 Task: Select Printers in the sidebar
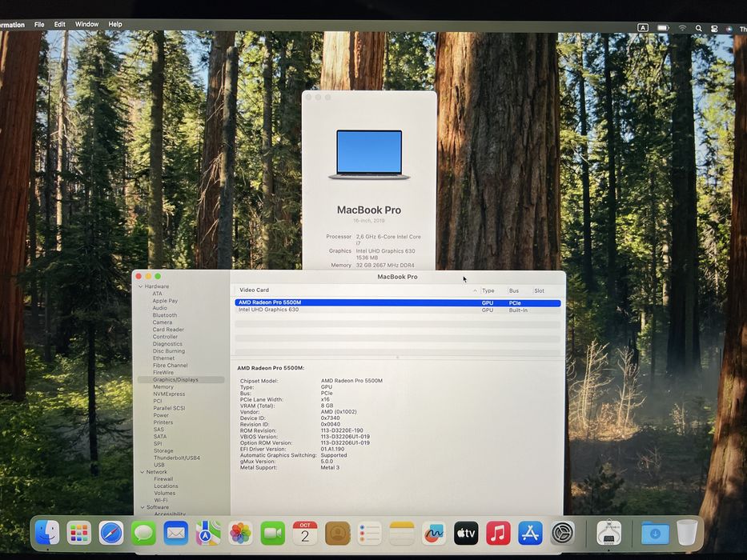coord(163,422)
